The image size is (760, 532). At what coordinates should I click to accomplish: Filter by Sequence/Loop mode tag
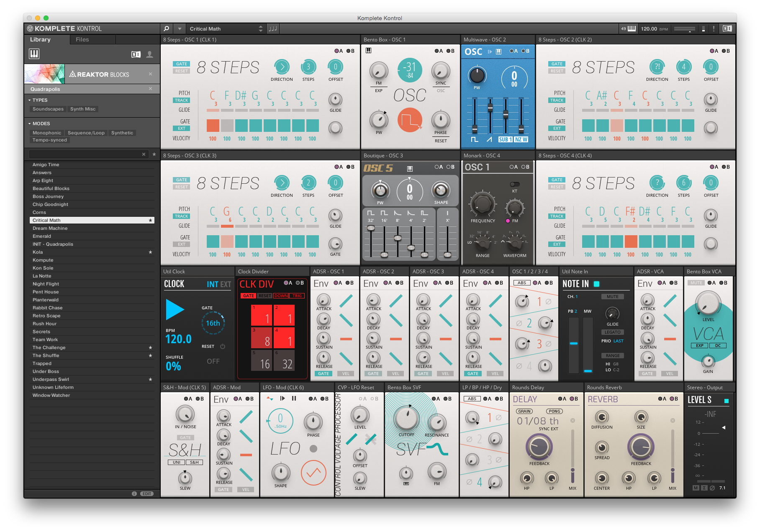pos(86,133)
